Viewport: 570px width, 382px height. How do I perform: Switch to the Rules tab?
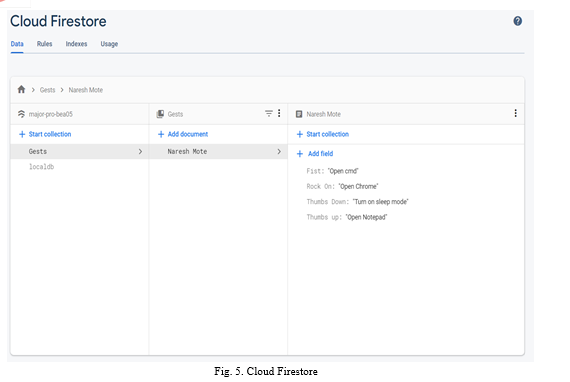coord(44,44)
